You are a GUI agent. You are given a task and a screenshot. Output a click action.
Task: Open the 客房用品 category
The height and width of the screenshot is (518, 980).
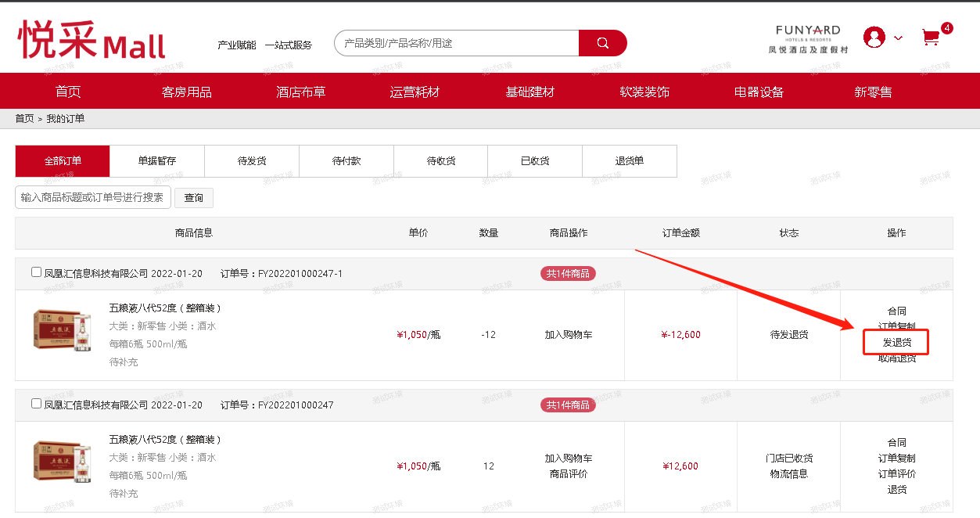187,92
